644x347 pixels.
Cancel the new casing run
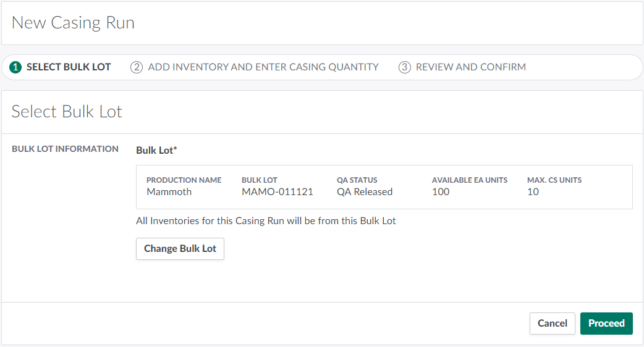pos(552,324)
